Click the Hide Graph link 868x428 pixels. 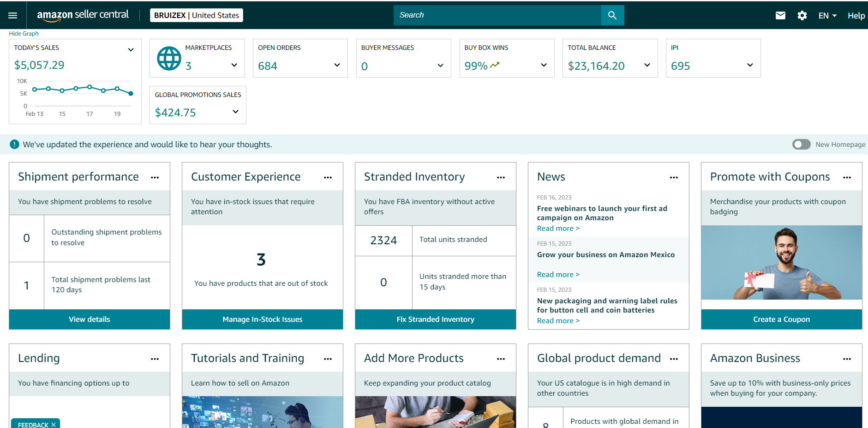(x=24, y=34)
